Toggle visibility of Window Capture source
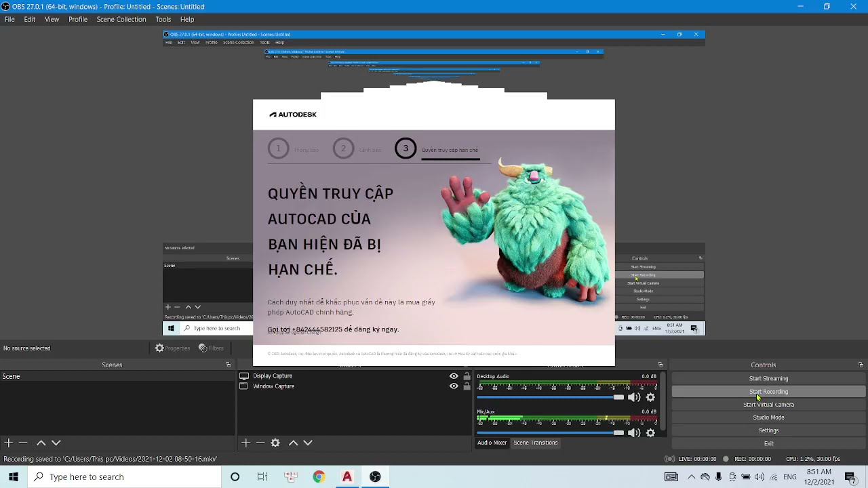The image size is (868, 488). [x=454, y=386]
